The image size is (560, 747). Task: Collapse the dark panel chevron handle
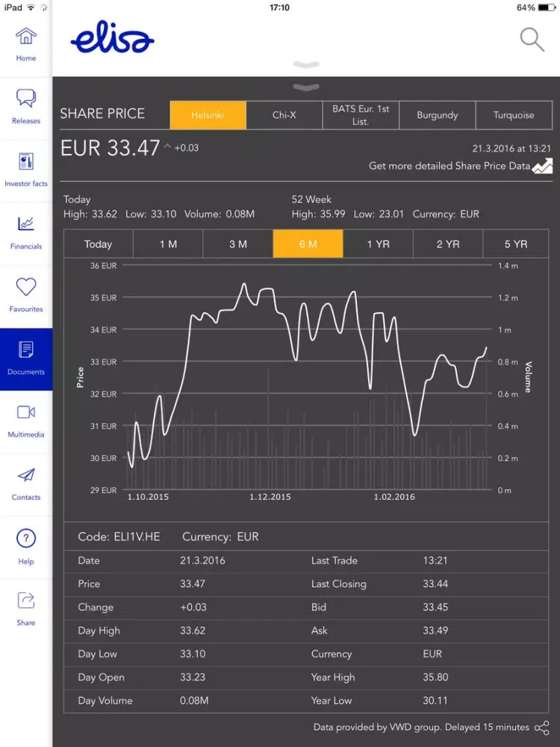pos(306,87)
